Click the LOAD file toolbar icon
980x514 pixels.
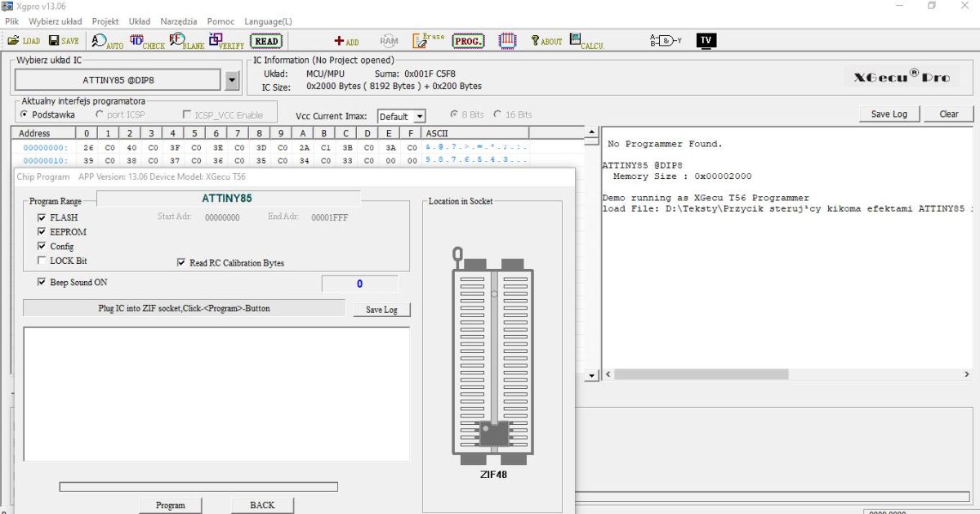pyautogui.click(x=23, y=41)
